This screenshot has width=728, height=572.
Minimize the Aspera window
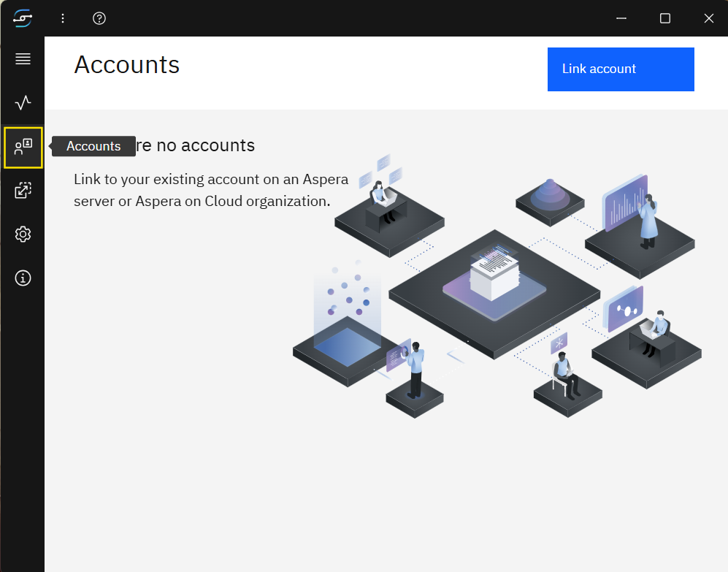[621, 18]
